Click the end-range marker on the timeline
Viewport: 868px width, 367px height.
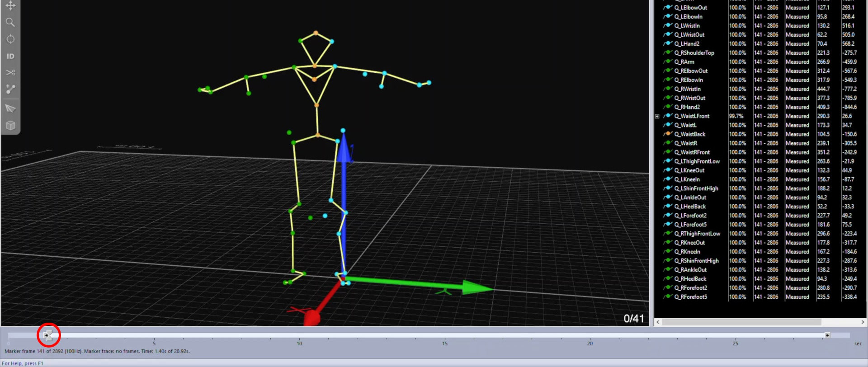(827, 335)
